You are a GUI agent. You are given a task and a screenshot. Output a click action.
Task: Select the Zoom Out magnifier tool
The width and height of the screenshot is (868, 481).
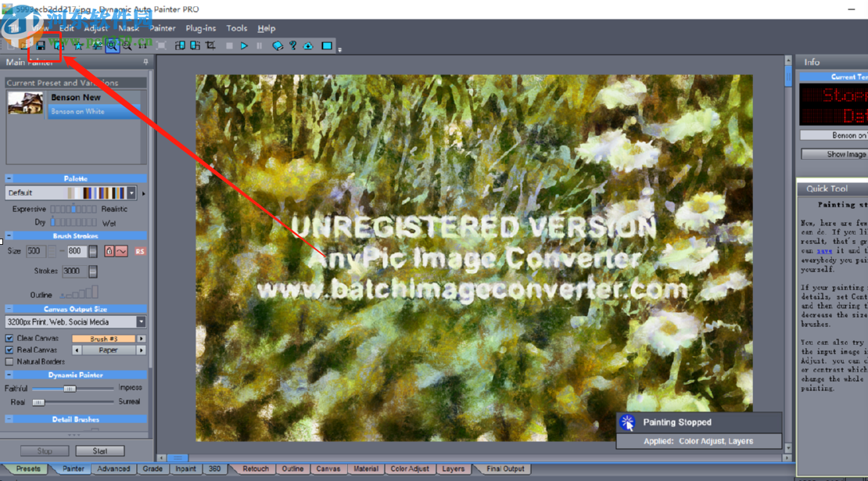pyautogui.click(x=127, y=46)
